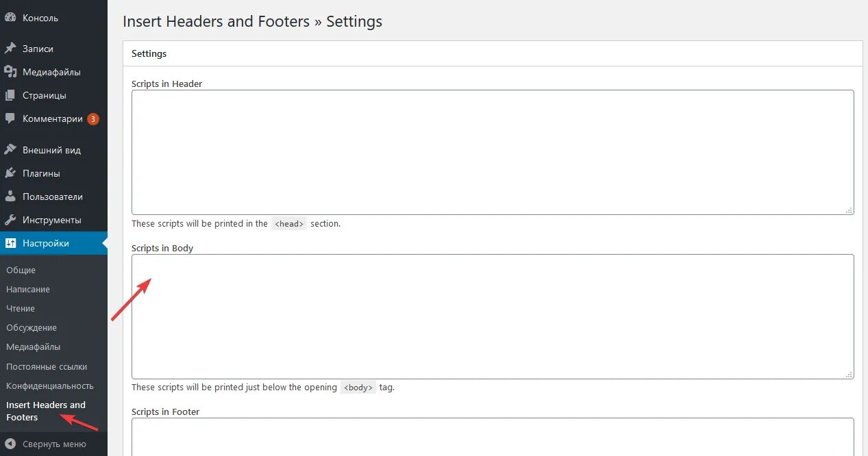Click the Инструменты wrench icon

[10, 220]
